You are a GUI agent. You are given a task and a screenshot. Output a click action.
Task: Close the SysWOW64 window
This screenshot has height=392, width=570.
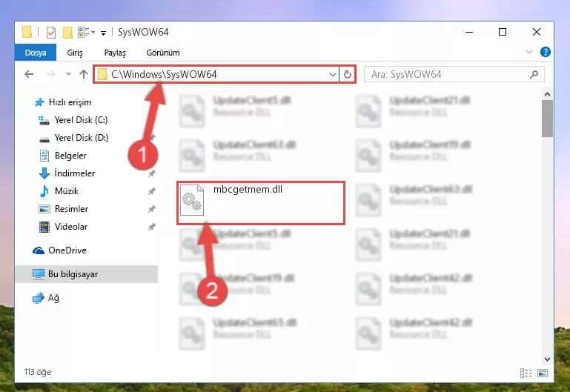click(x=536, y=32)
